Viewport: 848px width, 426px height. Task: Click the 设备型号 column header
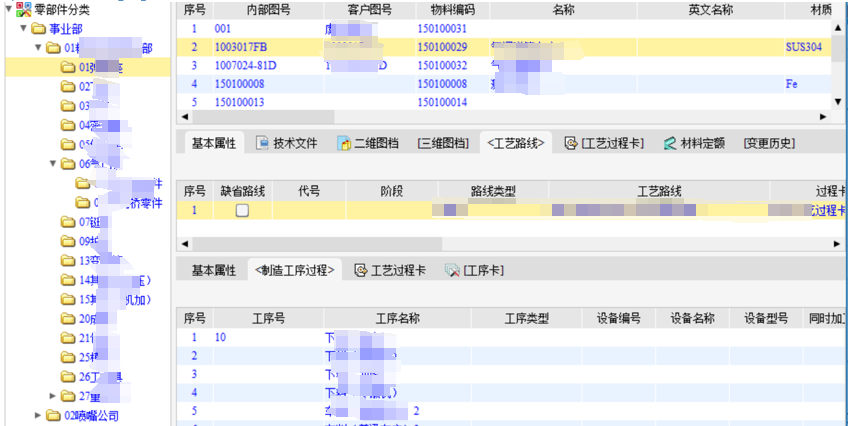[765, 318]
